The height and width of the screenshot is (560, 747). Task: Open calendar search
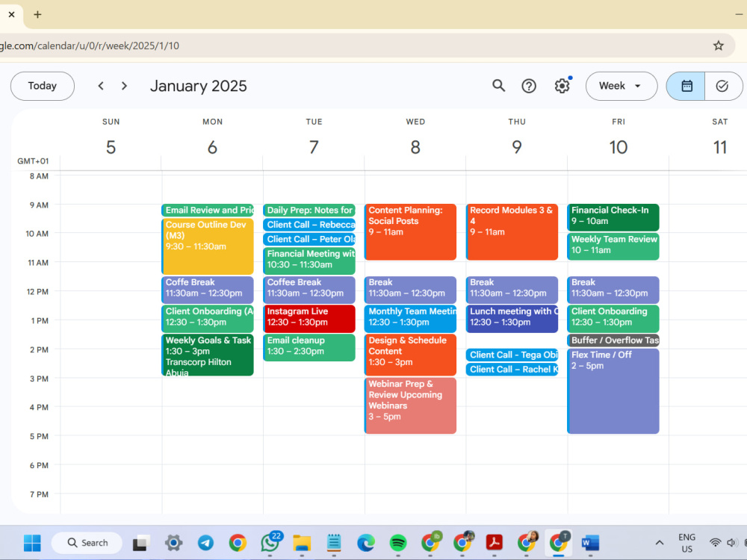(x=498, y=86)
